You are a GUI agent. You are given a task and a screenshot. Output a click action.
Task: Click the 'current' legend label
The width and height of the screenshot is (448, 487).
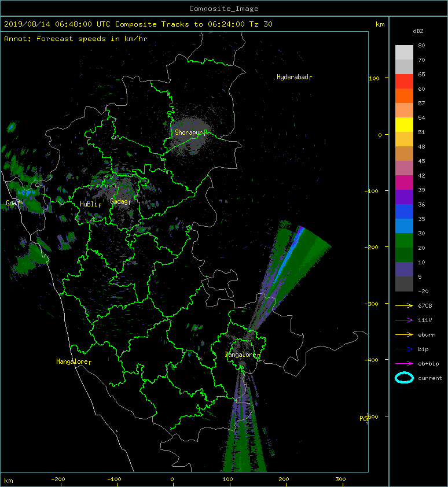[430, 378]
